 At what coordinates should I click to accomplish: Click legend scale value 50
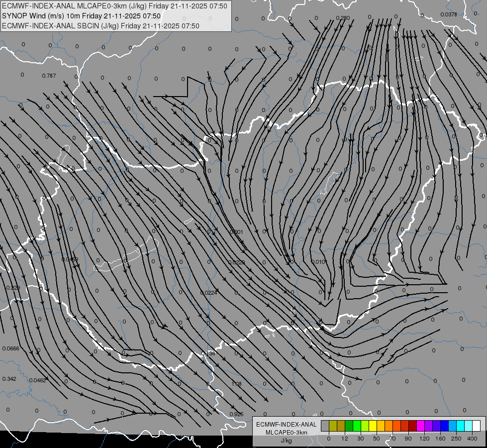(377, 439)
